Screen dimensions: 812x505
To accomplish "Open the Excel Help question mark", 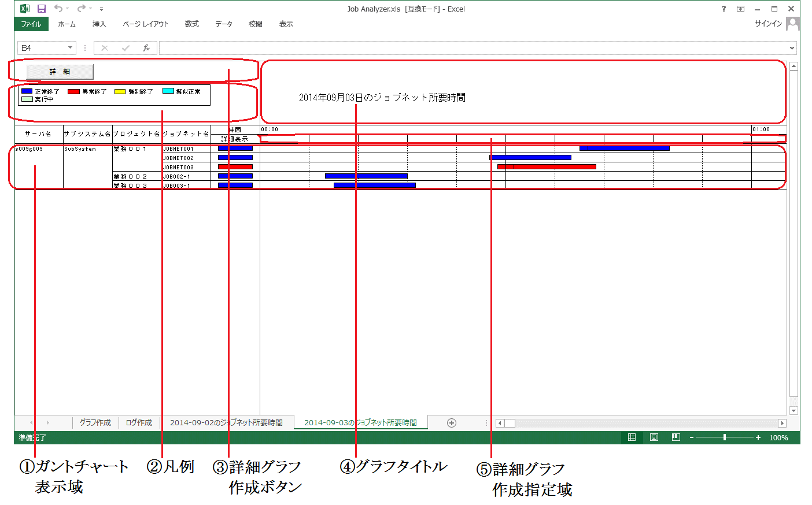I will (724, 9).
